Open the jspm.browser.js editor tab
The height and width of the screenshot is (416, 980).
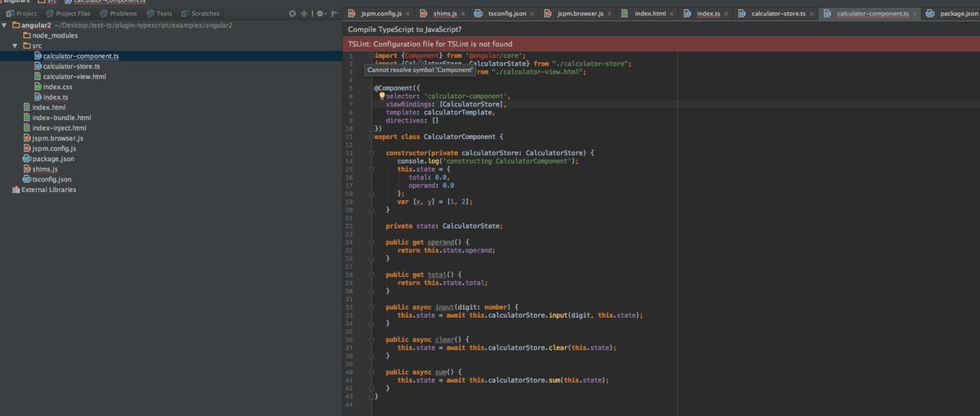[576, 14]
